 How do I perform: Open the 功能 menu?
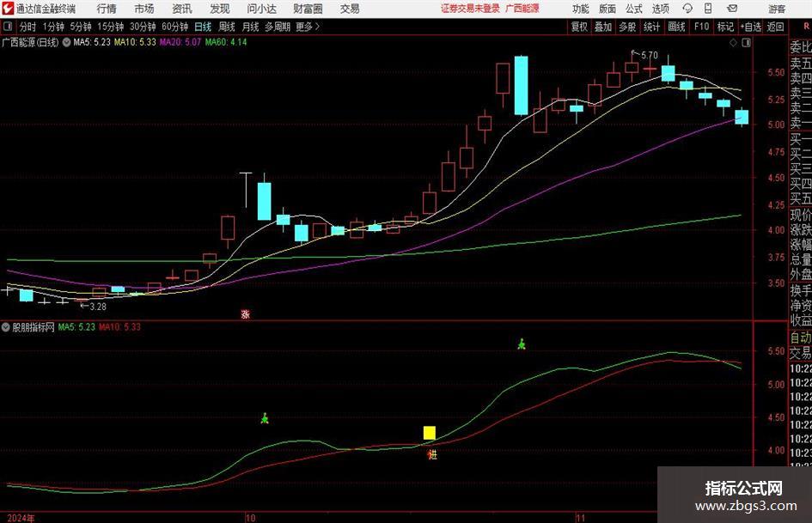click(x=581, y=9)
